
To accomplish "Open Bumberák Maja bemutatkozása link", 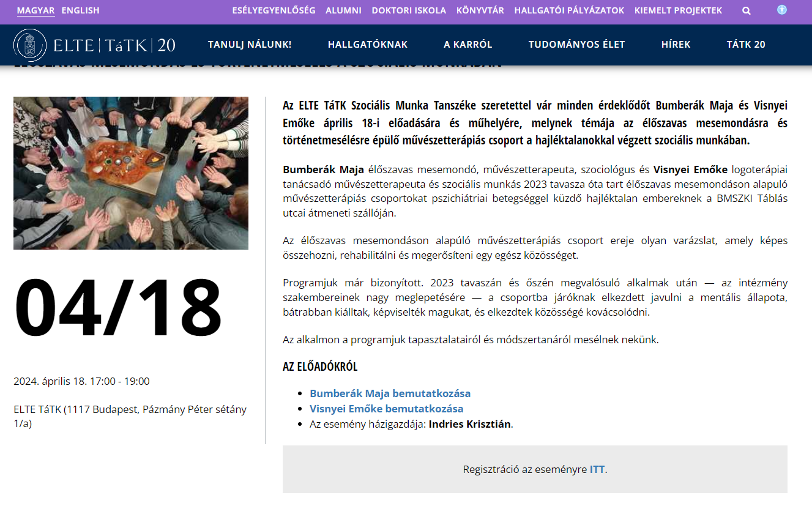I will [x=390, y=393].
